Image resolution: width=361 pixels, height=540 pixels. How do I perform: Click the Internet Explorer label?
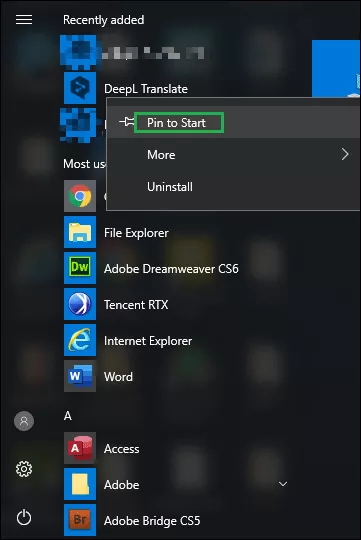(148, 341)
